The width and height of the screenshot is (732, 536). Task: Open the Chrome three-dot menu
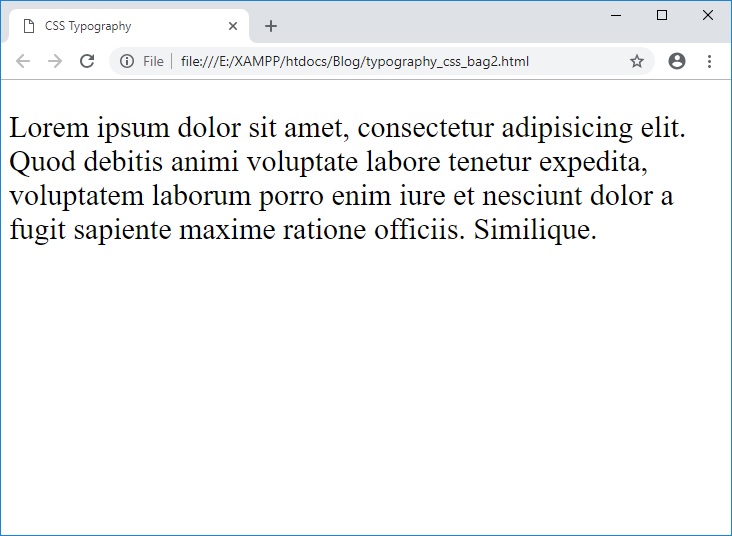click(x=709, y=61)
